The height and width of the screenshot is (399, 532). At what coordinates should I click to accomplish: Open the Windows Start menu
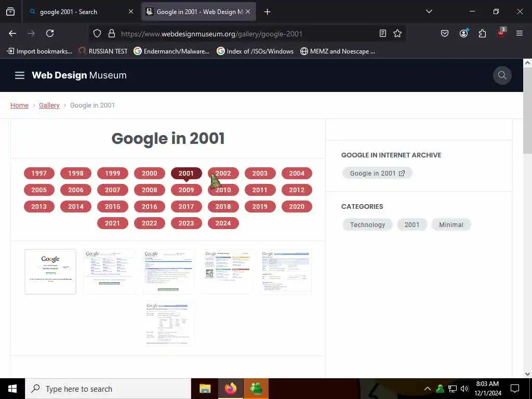coord(12,389)
